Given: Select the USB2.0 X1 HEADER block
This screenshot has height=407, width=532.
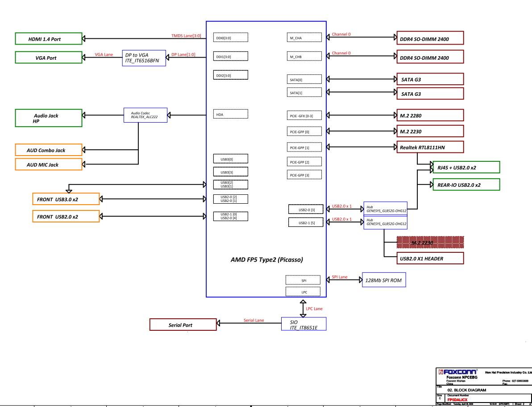Looking at the screenshot, I should (x=430, y=258).
